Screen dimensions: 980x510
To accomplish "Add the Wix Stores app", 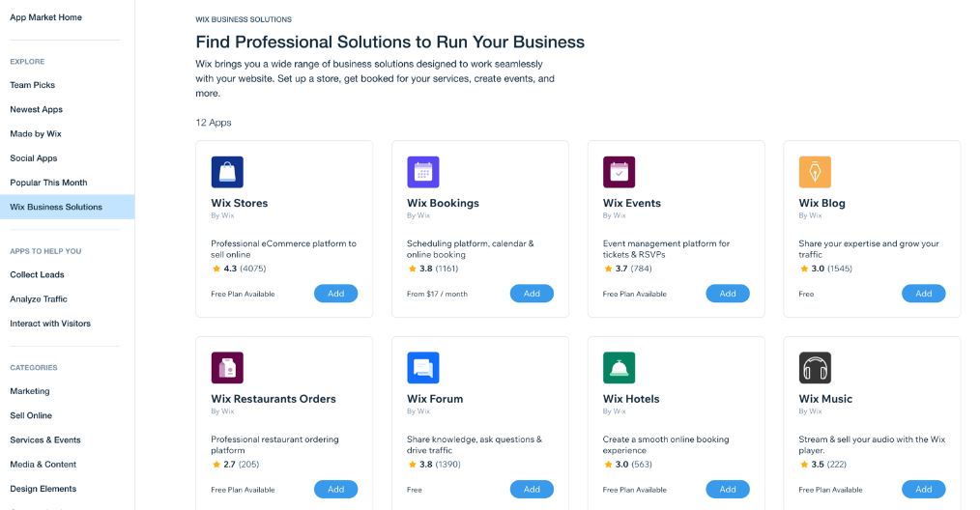I will (x=335, y=294).
